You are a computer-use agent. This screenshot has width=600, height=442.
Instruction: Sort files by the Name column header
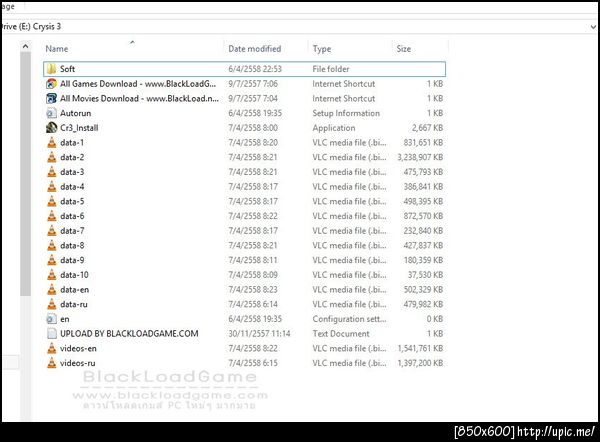point(57,49)
